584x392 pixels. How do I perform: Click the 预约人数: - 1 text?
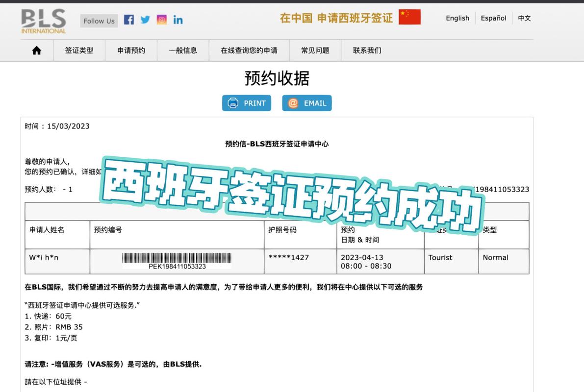49,189
